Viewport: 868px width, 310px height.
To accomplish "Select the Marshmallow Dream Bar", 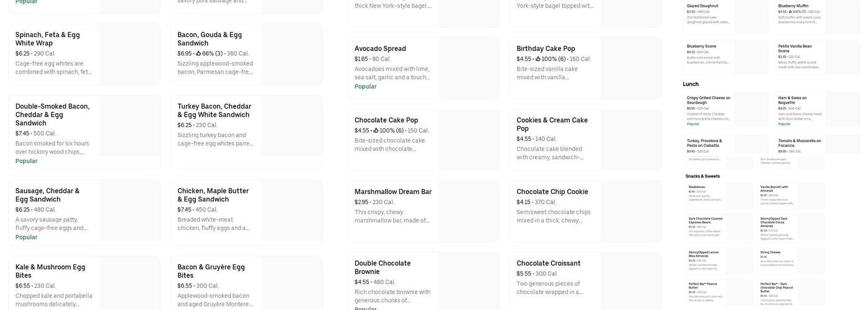I will click(x=393, y=192).
